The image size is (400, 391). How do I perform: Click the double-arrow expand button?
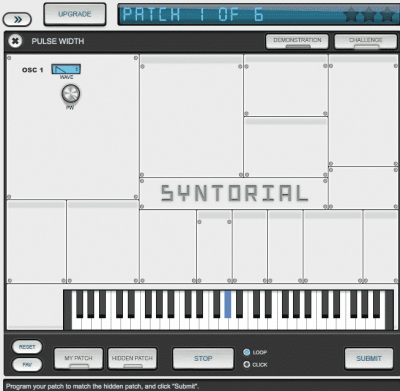(17, 20)
